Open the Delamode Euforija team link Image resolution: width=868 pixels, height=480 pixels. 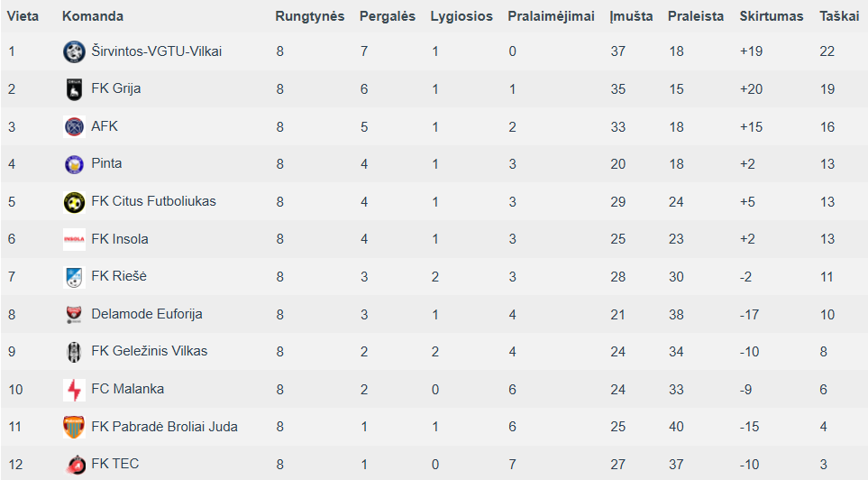click(x=147, y=314)
